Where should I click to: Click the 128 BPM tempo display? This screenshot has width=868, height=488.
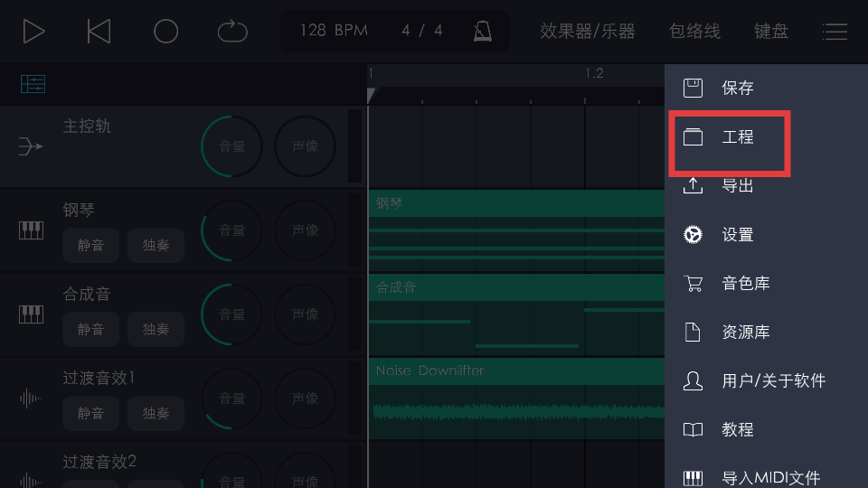[334, 31]
